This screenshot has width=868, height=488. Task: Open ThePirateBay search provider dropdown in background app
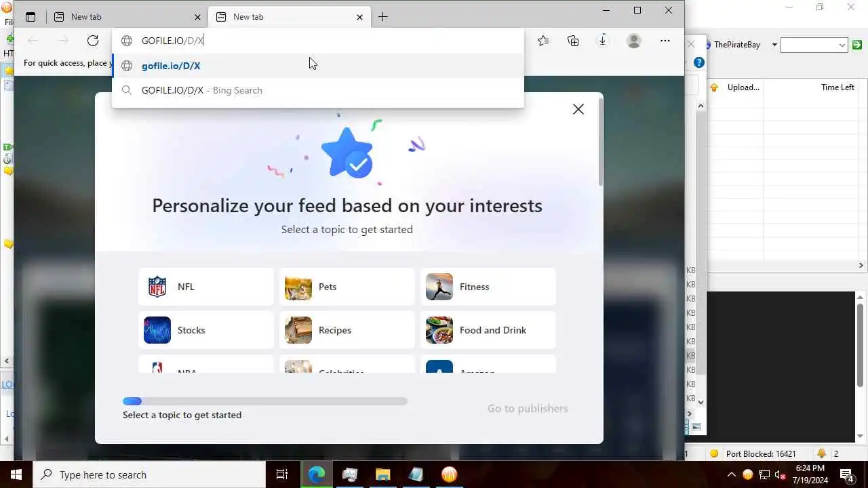774,45
